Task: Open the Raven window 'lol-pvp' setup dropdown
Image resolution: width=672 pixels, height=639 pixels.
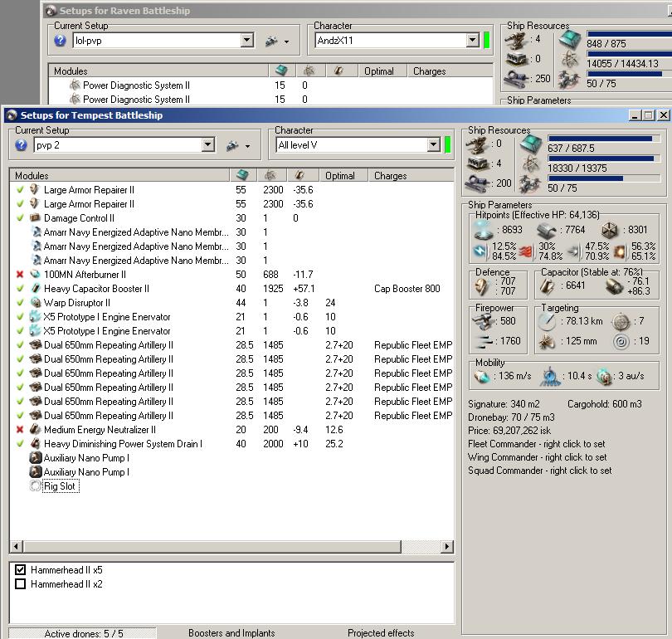Action: click(247, 41)
